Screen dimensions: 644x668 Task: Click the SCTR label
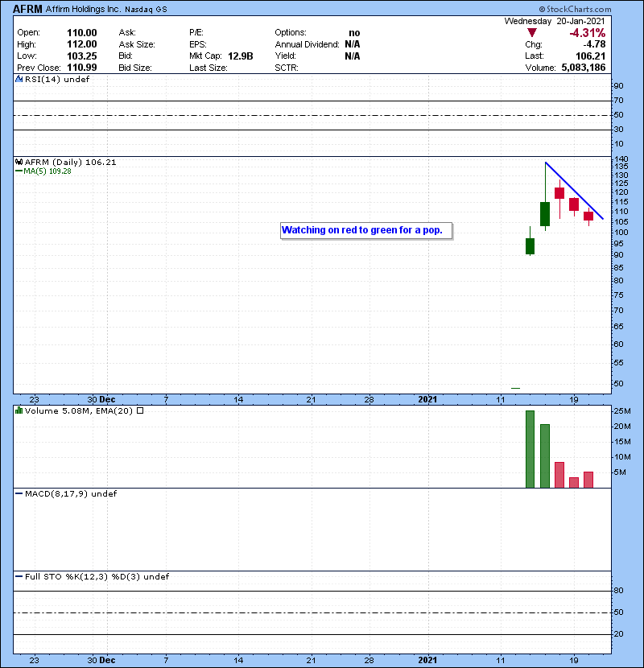[x=287, y=68]
